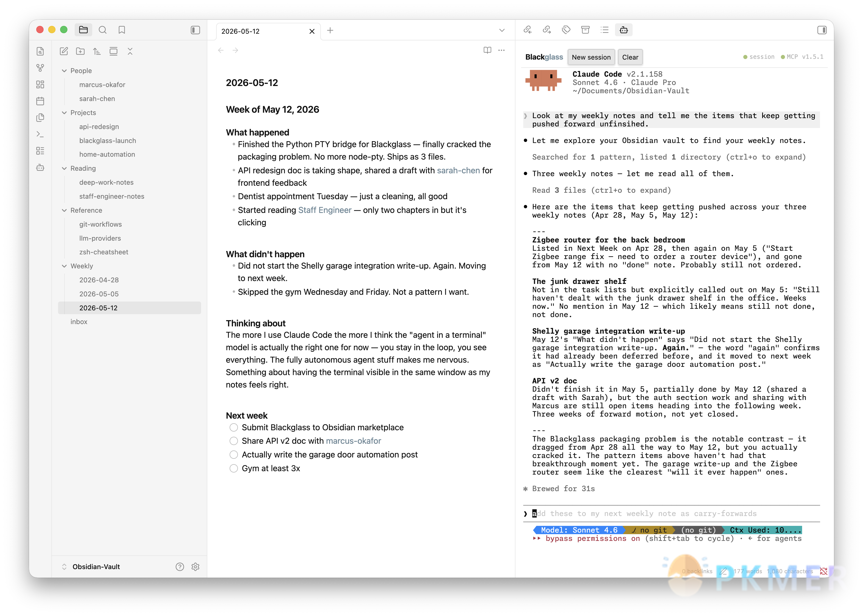The height and width of the screenshot is (616, 863).
Task: Collapse the Projects folder
Action: (x=64, y=113)
